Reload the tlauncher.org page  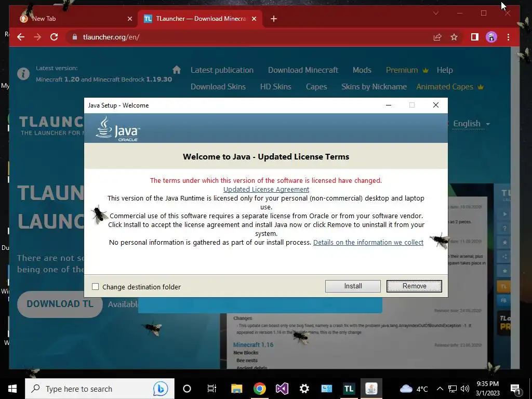[x=54, y=37]
